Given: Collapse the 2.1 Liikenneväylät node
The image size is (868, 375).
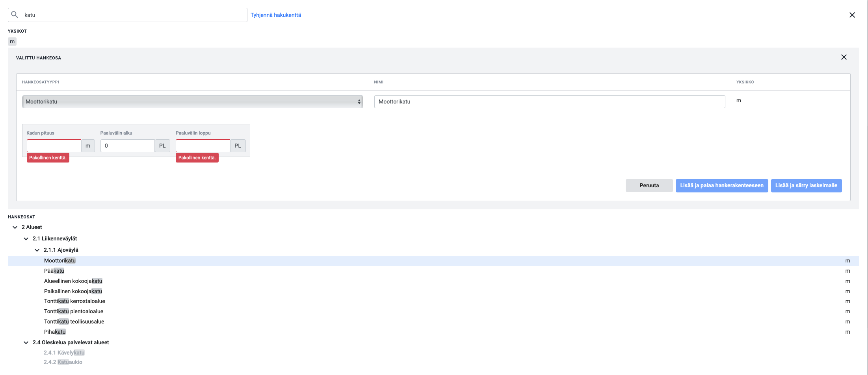Looking at the screenshot, I should (x=26, y=238).
